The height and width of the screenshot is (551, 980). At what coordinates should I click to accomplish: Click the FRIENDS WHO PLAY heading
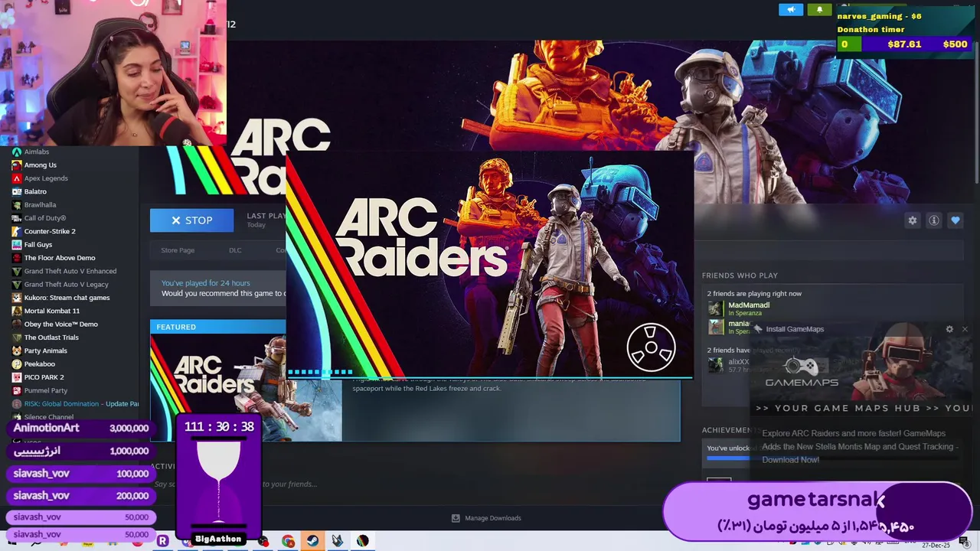[x=740, y=275]
